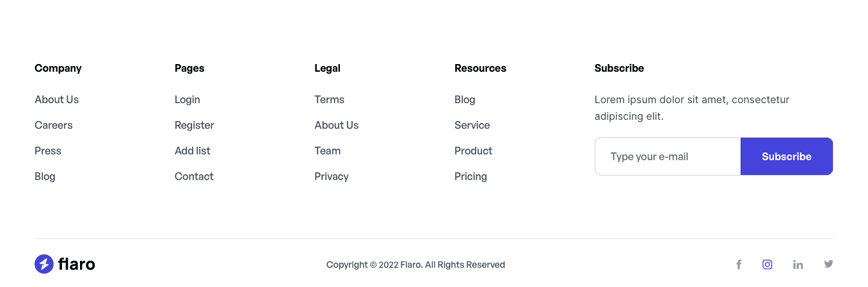Focus the Type your e-mail field

(668, 156)
